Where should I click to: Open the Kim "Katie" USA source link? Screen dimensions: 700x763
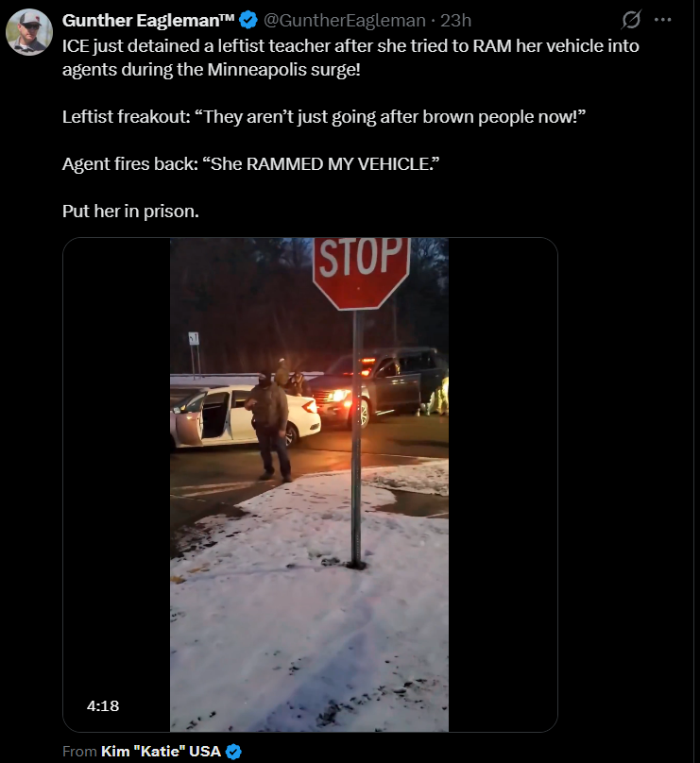[x=162, y=752]
